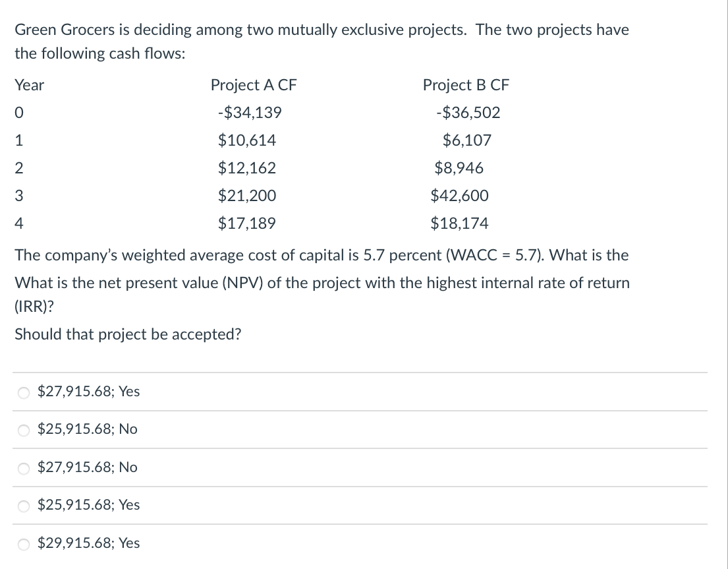Click the answer label text "$25,915.68; Yes"

89,505
